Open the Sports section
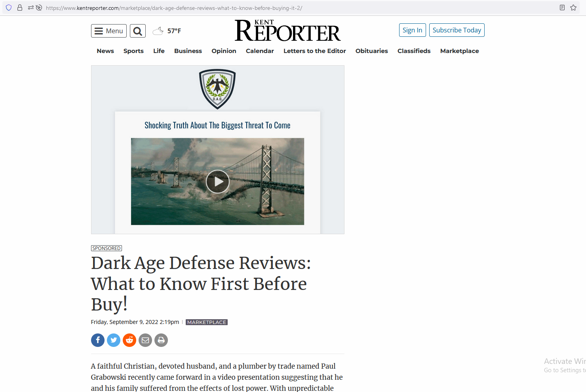Screen dimensions: 586x392 [133, 51]
